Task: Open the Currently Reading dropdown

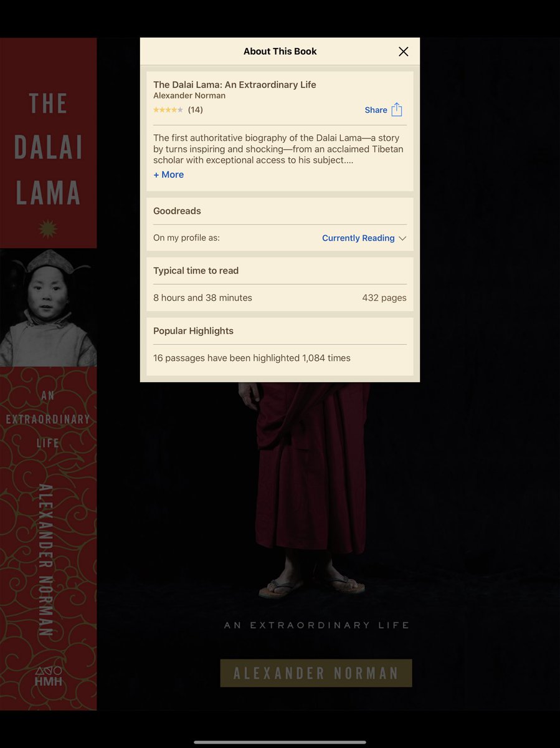Action: tap(364, 238)
